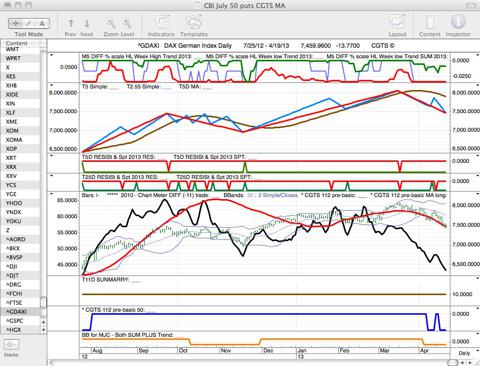Select YGE in the symbol list
480x366 pixels.
tap(21, 194)
